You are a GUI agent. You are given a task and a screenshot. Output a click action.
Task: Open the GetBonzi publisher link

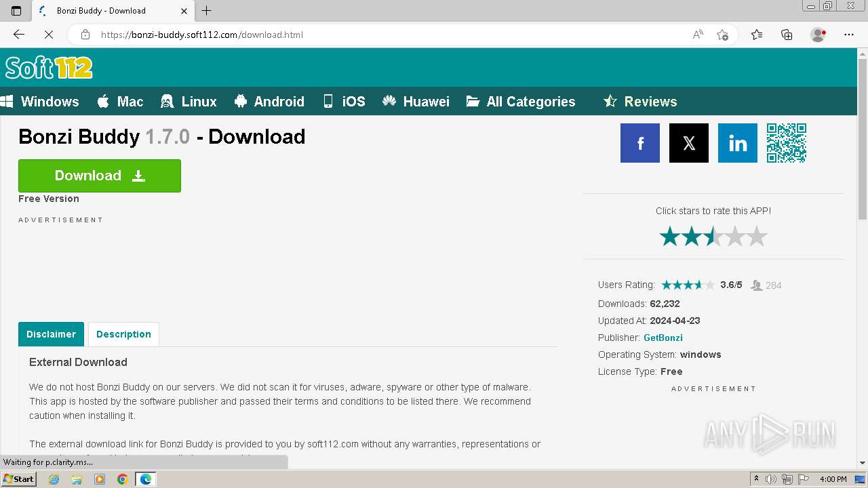[x=663, y=338]
